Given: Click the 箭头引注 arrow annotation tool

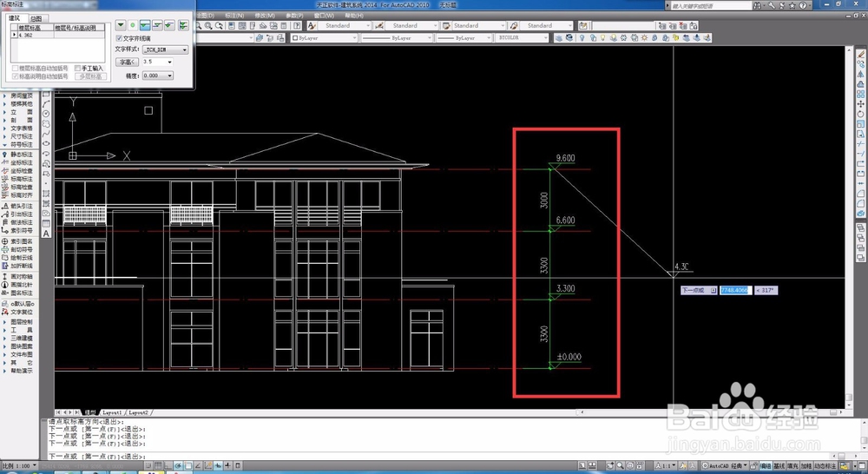Looking at the screenshot, I should pos(17,206).
